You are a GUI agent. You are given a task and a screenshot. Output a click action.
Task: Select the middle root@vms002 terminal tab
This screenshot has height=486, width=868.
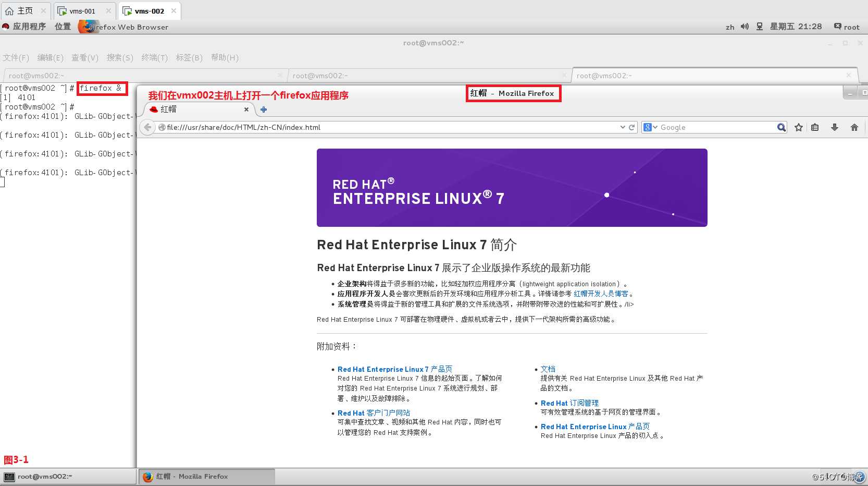click(429, 76)
